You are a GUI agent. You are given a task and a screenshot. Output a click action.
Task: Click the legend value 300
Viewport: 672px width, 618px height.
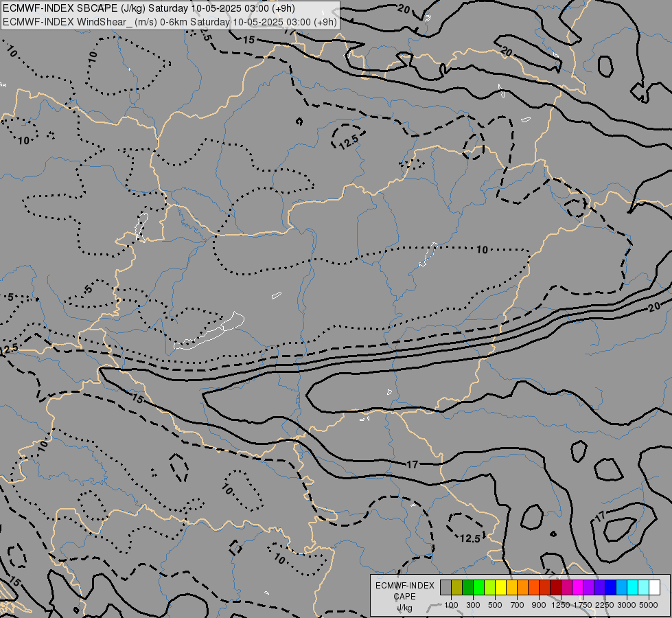(473, 605)
